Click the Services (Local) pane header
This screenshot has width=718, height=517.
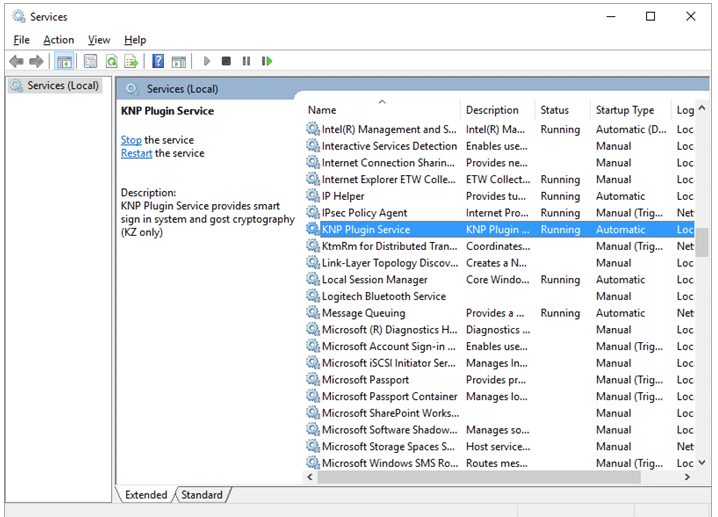pyautogui.click(x=182, y=89)
